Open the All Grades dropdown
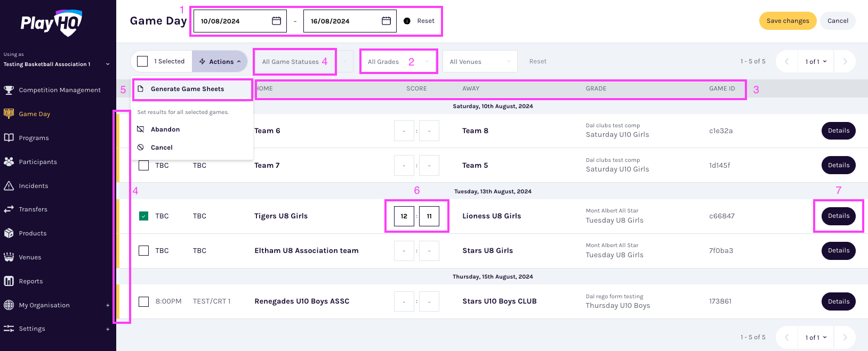868x351 pixels. (x=398, y=62)
